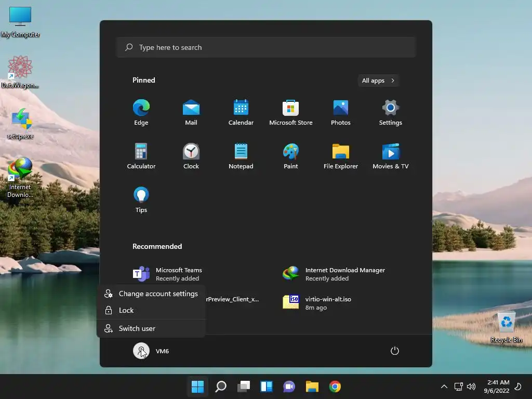Click the power button in Start menu
This screenshot has height=399, width=532.
pyautogui.click(x=395, y=351)
